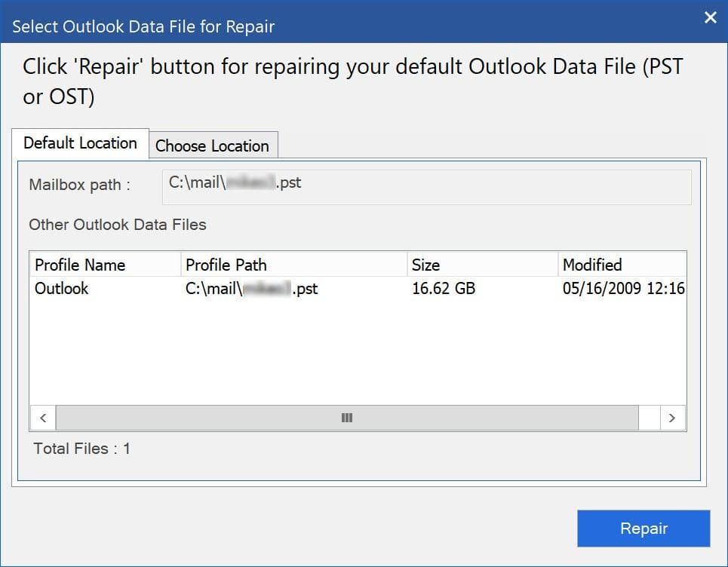728x567 pixels.
Task: Close the Select Outlook Data File dialog
Action: pyautogui.click(x=710, y=17)
